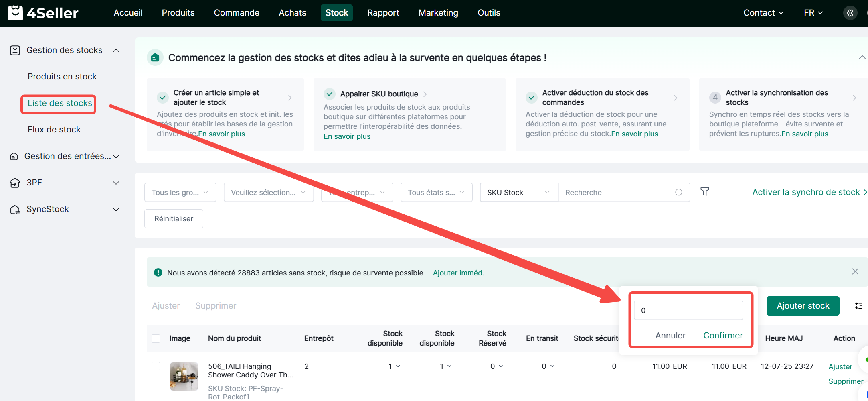Open the SKU Stock search type dropdown
The image size is (868, 401).
click(518, 193)
